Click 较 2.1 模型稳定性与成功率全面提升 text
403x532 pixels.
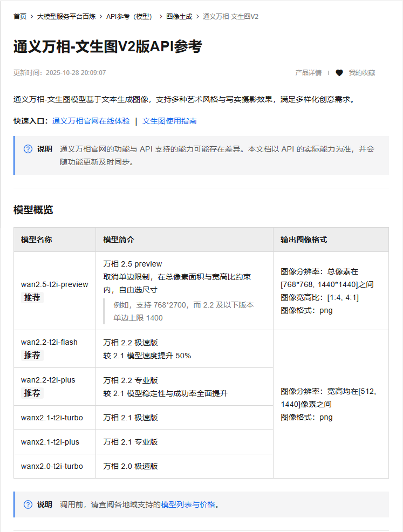pyautogui.click(x=166, y=393)
